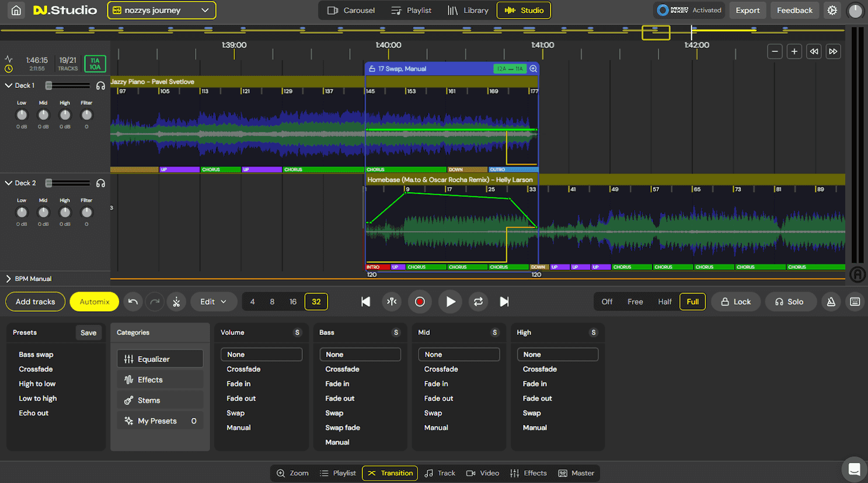Open the Effects tab in bottom bar
The image size is (868, 483).
(x=528, y=473)
